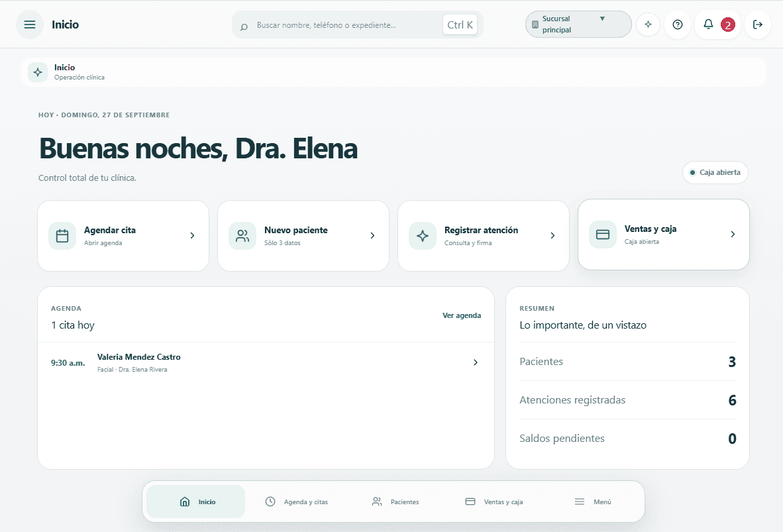
Task: Open the Ver agenda link
Action: 462,316
